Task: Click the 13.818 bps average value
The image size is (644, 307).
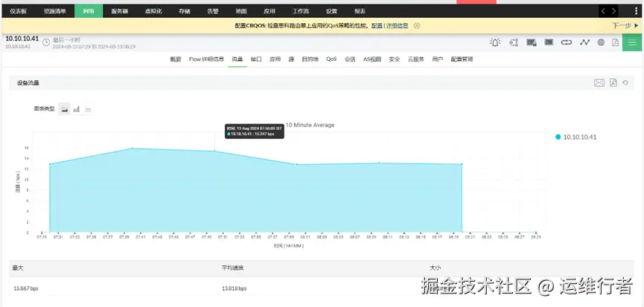Action: [x=234, y=288]
